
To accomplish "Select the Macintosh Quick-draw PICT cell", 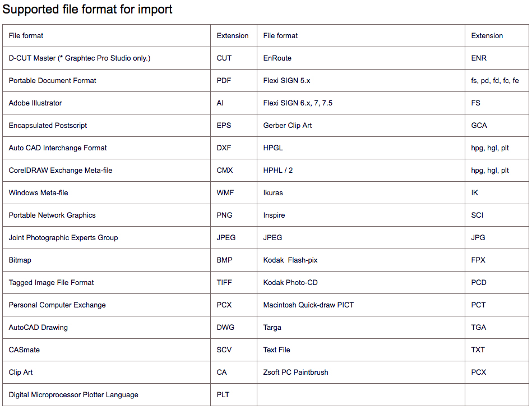I will [x=308, y=305].
